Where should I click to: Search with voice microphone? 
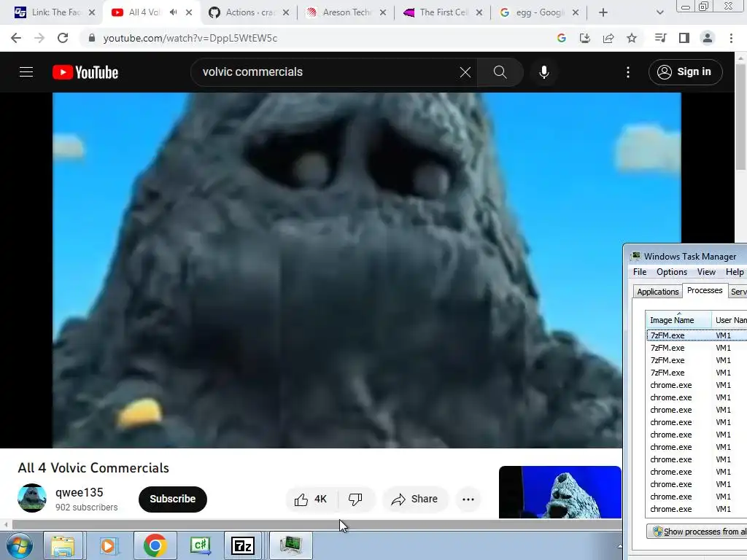tap(544, 72)
